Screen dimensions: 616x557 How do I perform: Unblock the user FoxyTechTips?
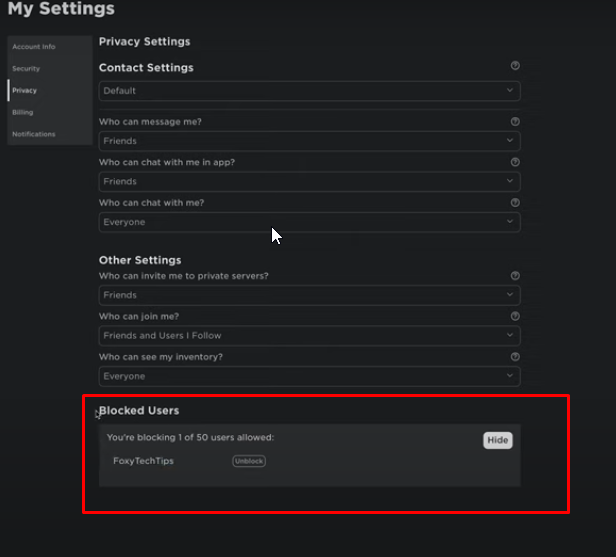[249, 461]
